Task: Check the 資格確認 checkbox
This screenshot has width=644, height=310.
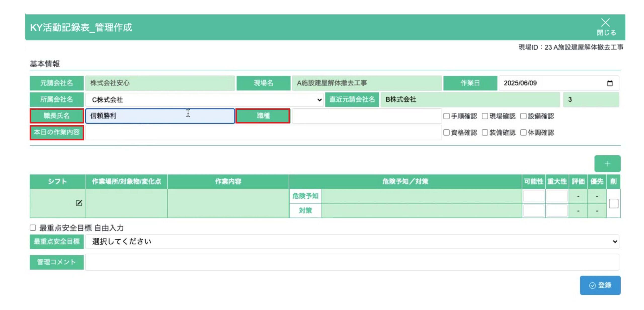Action: (x=446, y=132)
